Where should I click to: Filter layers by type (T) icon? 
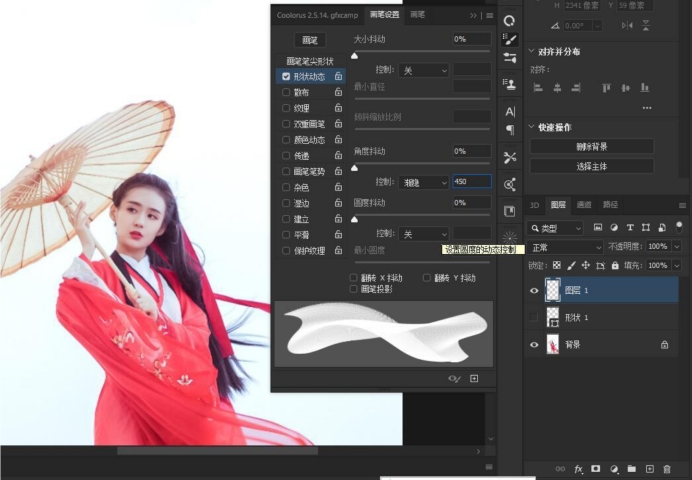630,228
